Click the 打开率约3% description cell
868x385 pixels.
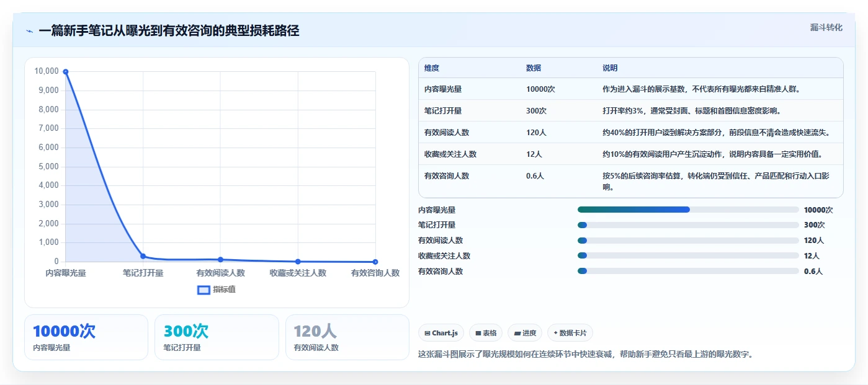[x=691, y=110]
